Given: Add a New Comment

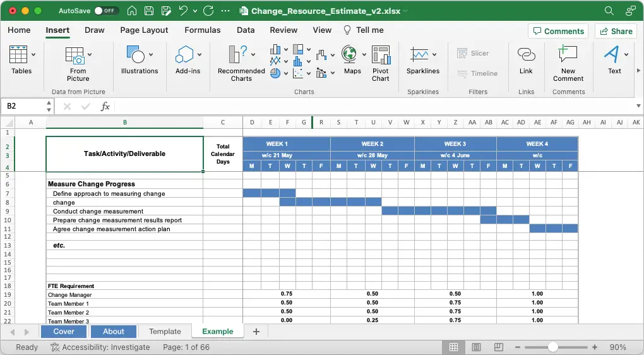Looking at the screenshot, I should (568, 64).
